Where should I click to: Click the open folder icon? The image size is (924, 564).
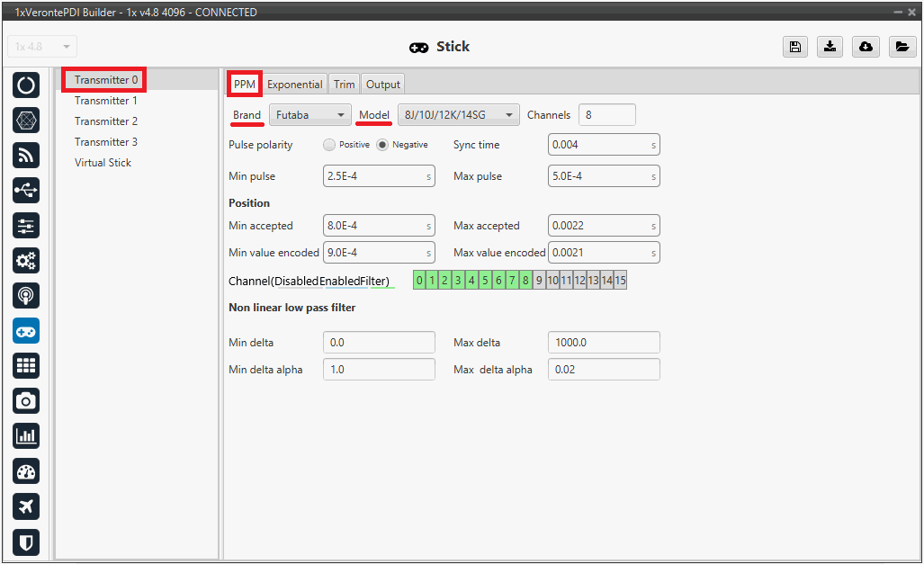tap(902, 47)
